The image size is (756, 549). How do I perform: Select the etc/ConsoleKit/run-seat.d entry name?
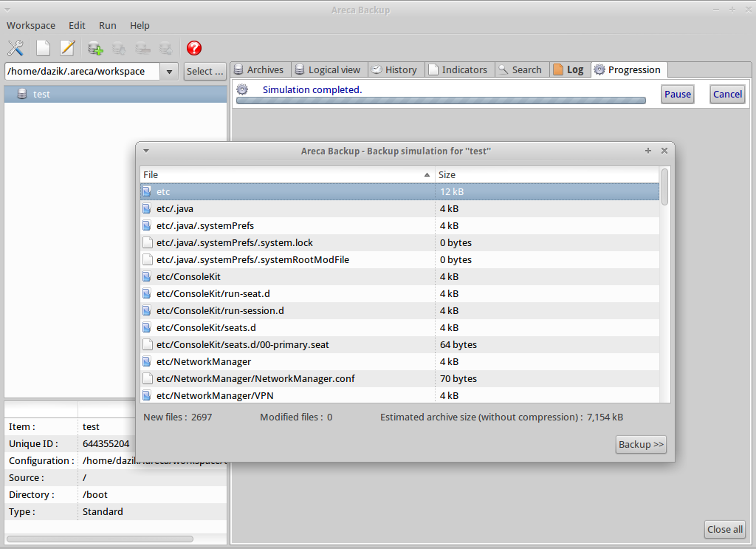[x=213, y=293]
